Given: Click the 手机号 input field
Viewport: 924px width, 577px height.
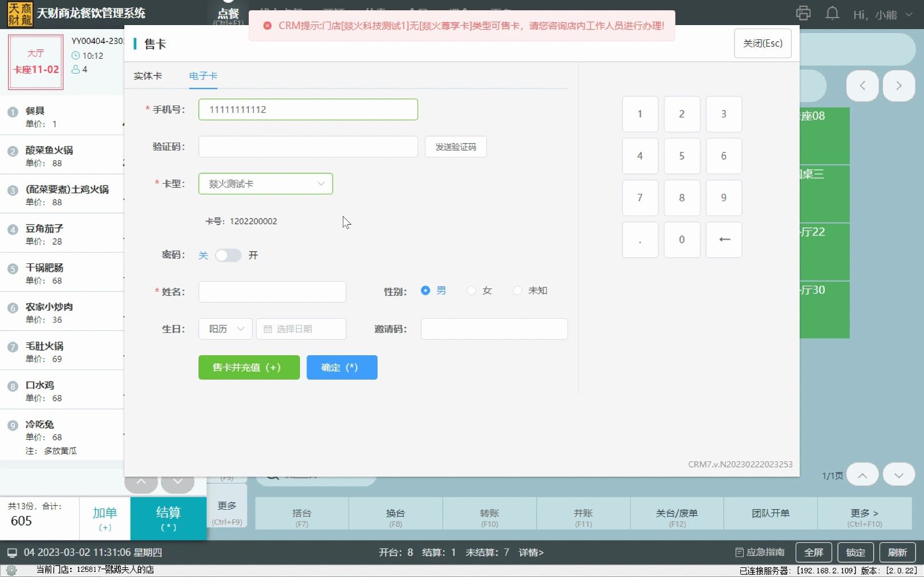Looking at the screenshot, I should 308,109.
